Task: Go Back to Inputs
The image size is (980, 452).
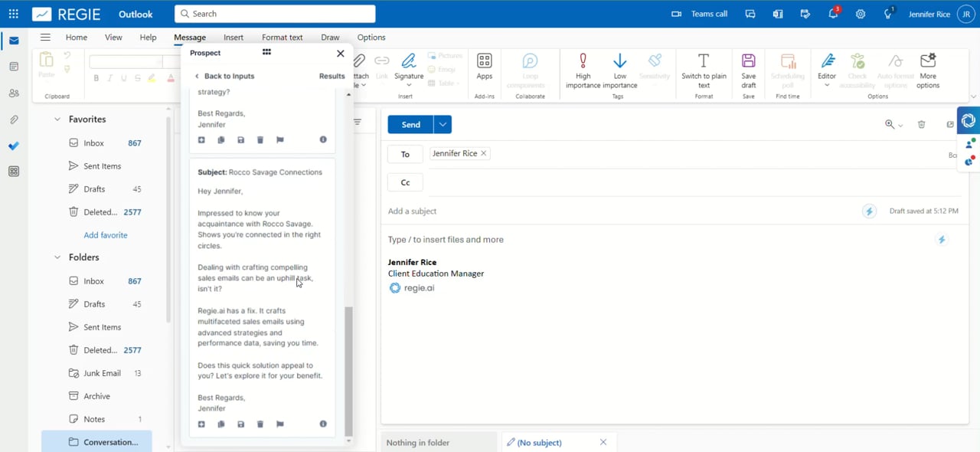Action: click(224, 76)
